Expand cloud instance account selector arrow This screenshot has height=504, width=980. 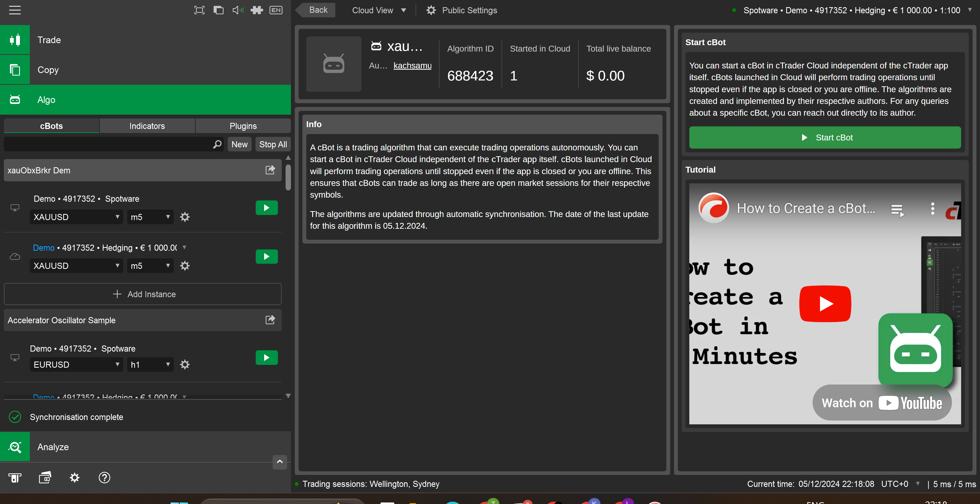pyautogui.click(x=185, y=247)
